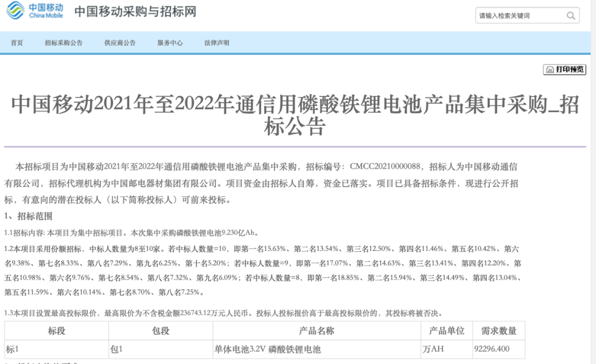Click the 标段 column header

pyautogui.click(x=57, y=331)
